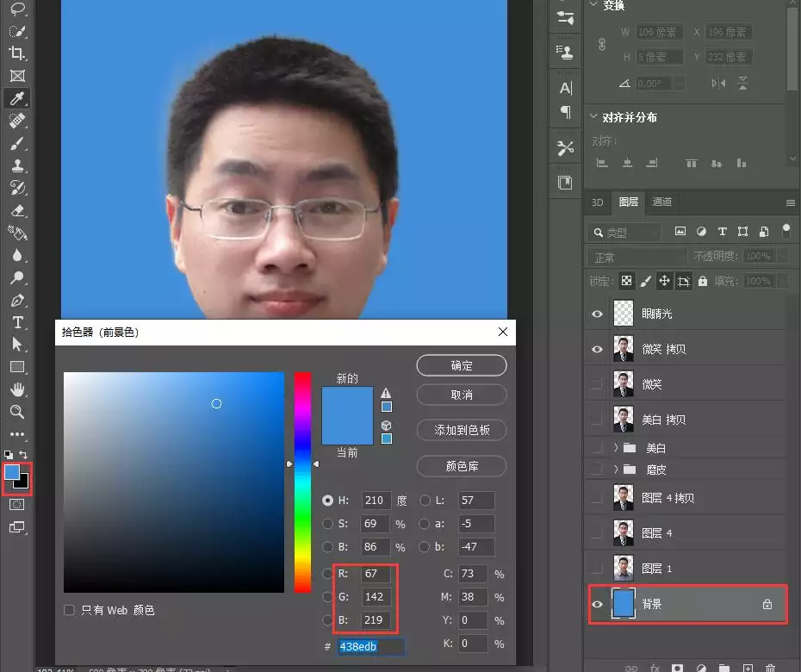Image resolution: width=801 pixels, height=672 pixels.
Task: Select the Quick Selection tool
Action: [x=17, y=31]
